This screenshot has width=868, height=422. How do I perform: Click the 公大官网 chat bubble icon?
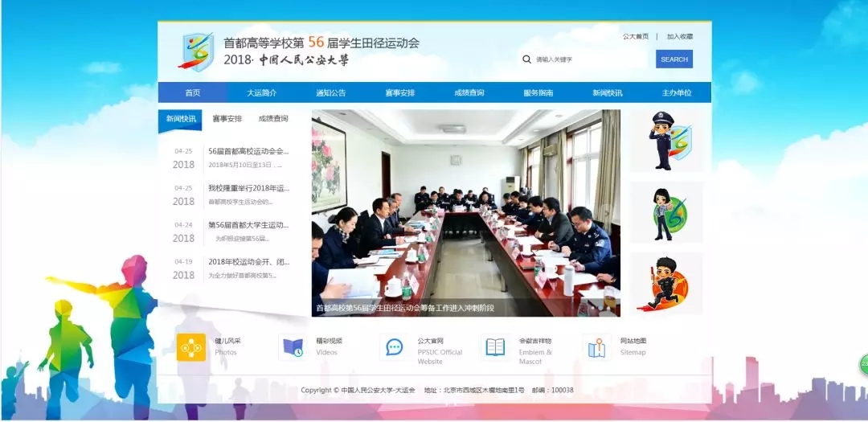[394, 347]
